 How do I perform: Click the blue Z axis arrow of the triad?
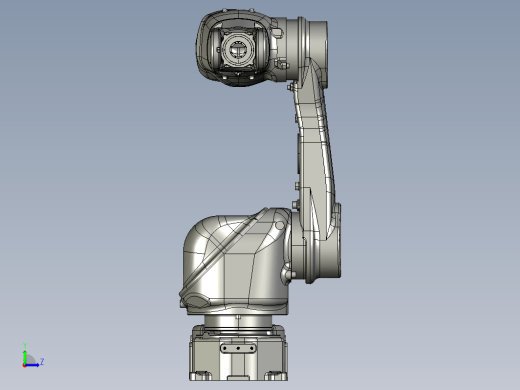32,365
